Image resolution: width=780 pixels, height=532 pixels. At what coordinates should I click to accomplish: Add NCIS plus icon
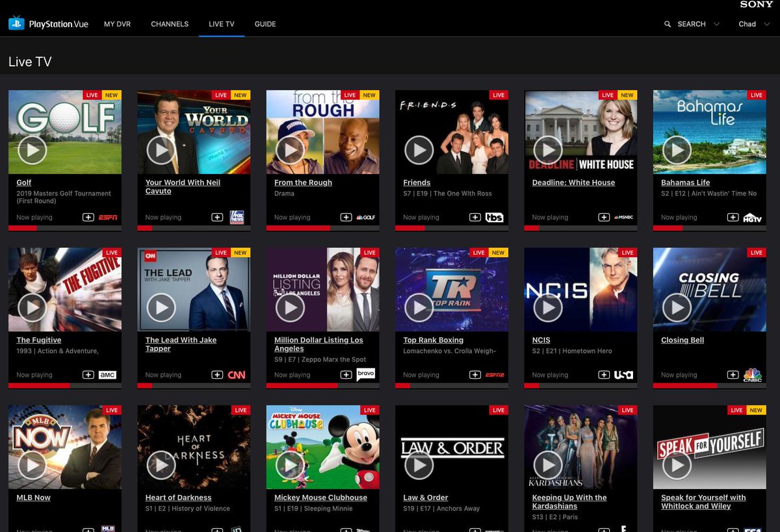(604, 375)
